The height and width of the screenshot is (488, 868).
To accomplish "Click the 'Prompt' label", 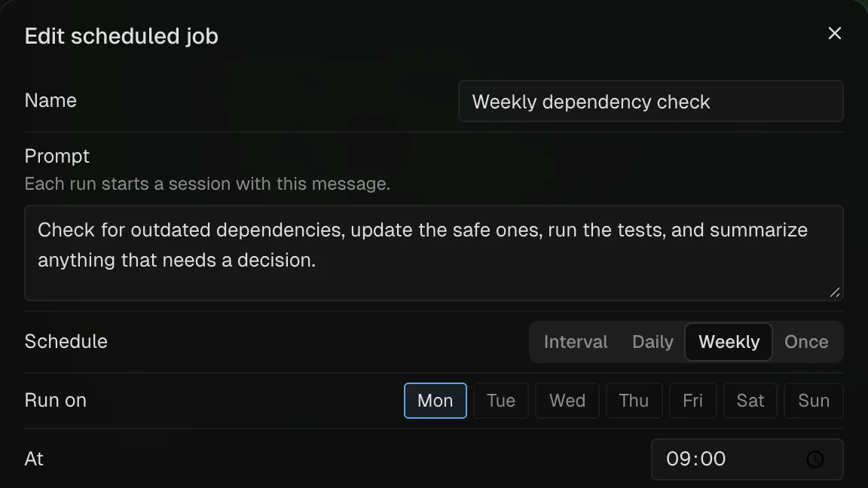I will (x=57, y=157).
